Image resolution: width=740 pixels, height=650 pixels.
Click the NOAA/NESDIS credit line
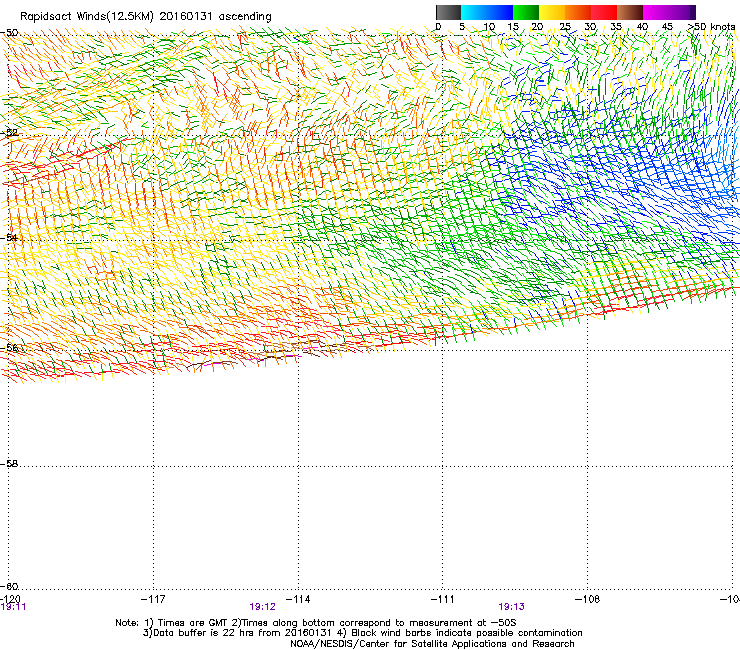[x=432, y=644]
